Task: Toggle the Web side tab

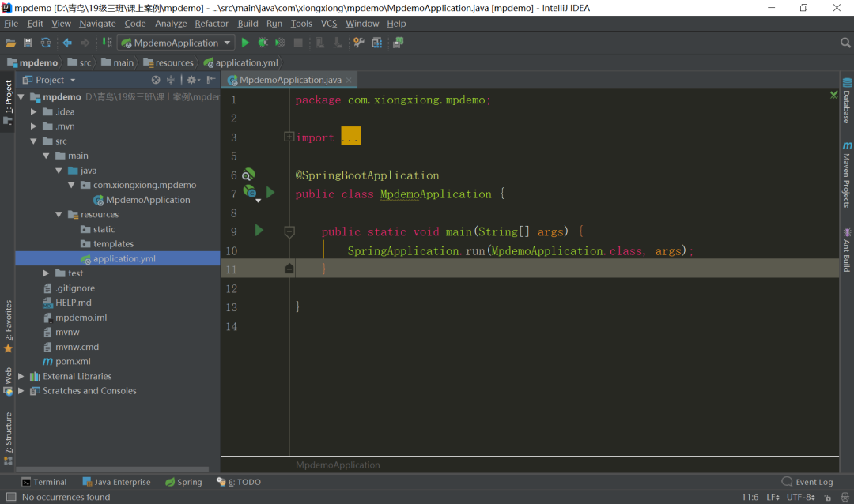Action: 8,382
